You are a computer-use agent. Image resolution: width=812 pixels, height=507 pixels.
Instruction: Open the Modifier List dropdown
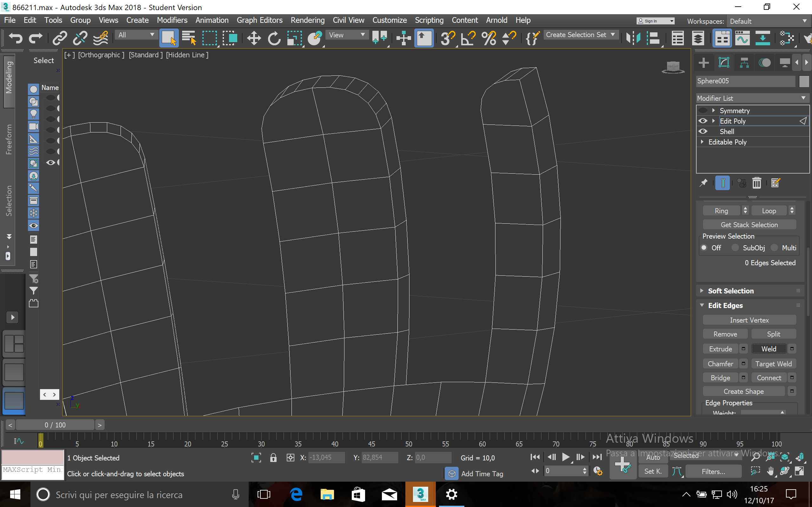[752, 98]
